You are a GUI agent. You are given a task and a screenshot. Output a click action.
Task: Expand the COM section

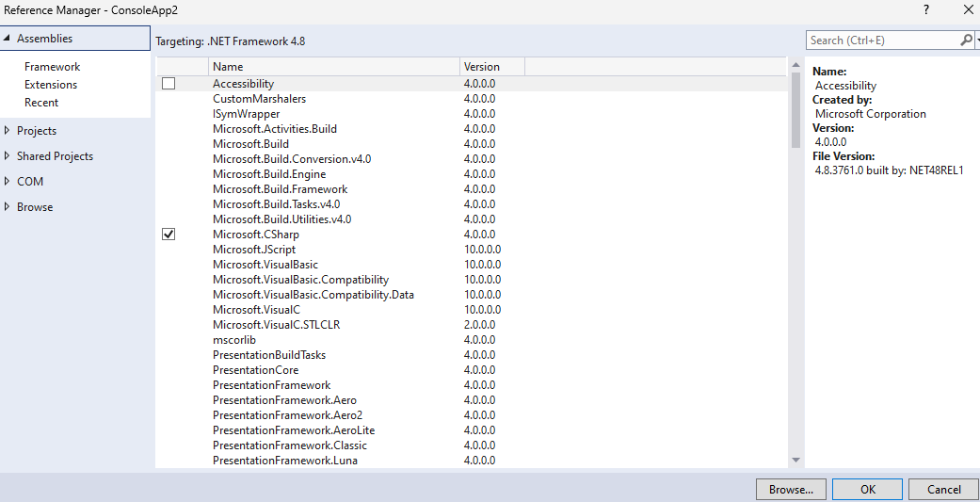(7, 181)
